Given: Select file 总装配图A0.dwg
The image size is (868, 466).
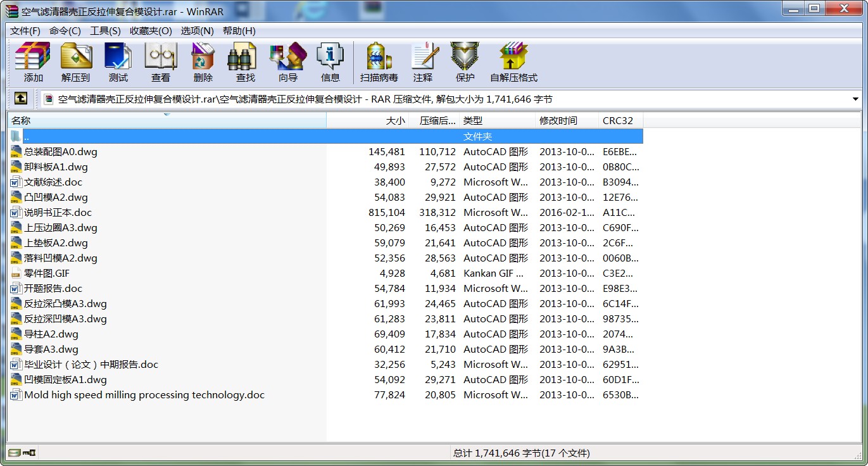Looking at the screenshot, I should (x=61, y=152).
